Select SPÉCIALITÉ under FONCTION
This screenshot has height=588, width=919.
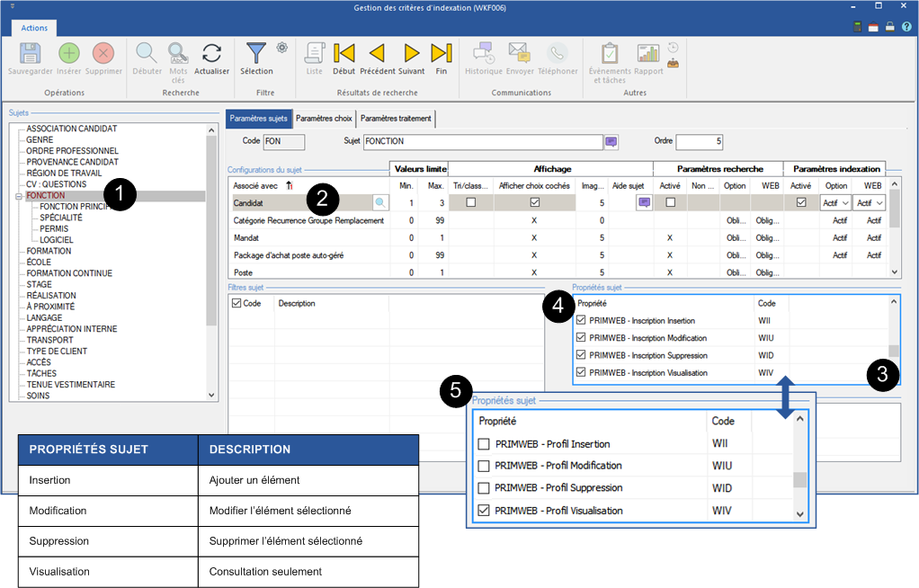click(x=61, y=218)
